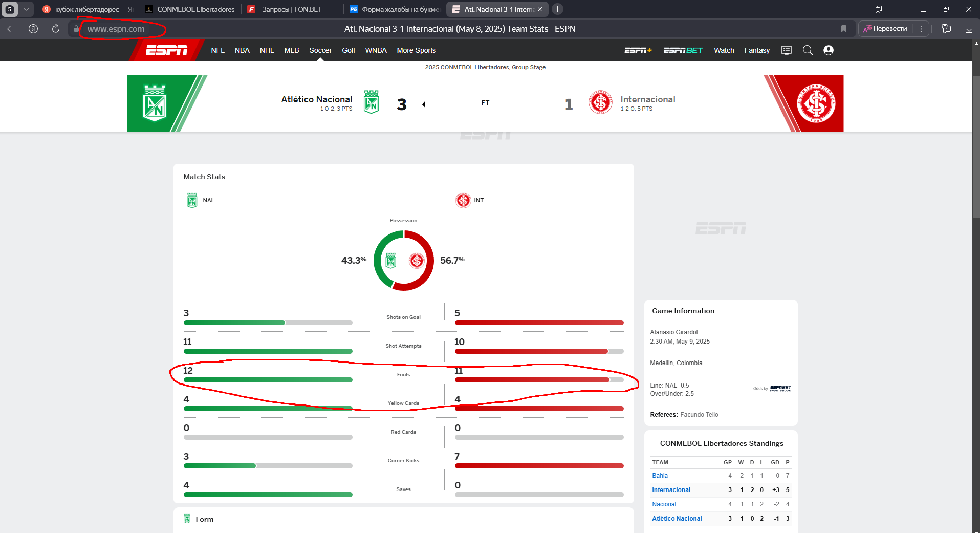Switch to Форма жалобы tab
This screenshot has width=980, height=533.
[x=395, y=9]
